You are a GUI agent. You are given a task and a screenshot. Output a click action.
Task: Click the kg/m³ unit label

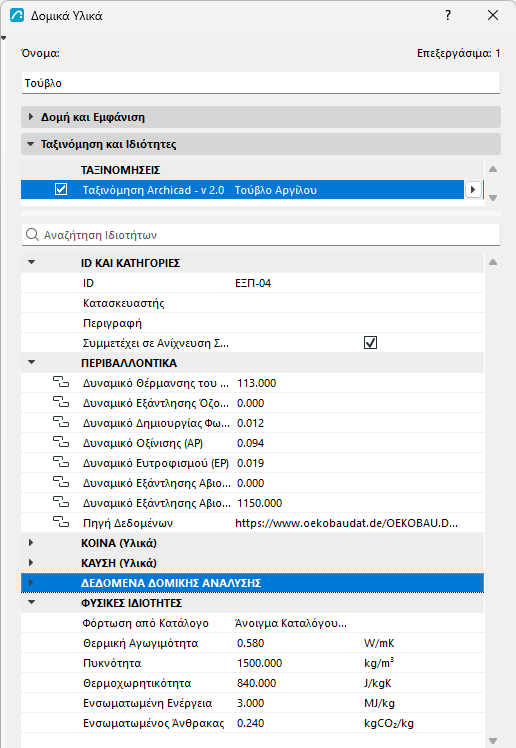point(379,663)
